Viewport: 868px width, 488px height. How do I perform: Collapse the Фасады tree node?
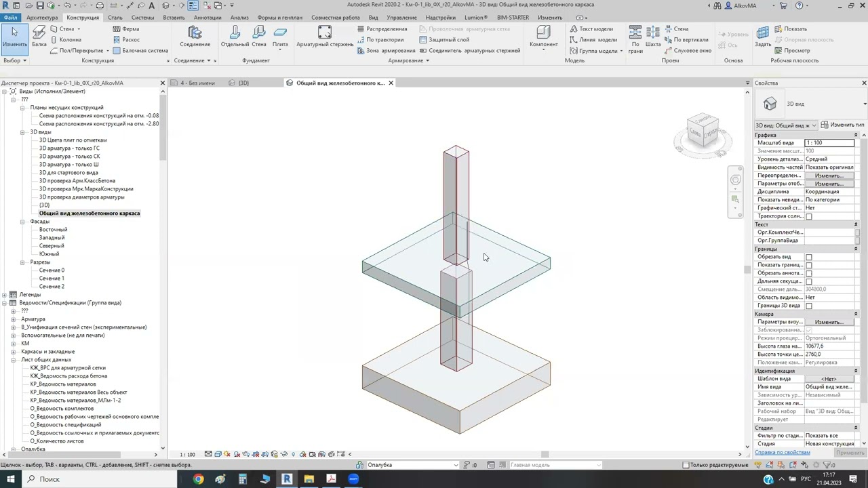(x=22, y=222)
